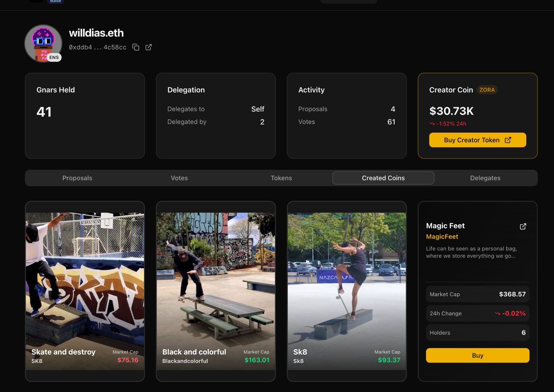Switch to the Votes tab
The width and height of the screenshot is (554, 392).
click(179, 178)
